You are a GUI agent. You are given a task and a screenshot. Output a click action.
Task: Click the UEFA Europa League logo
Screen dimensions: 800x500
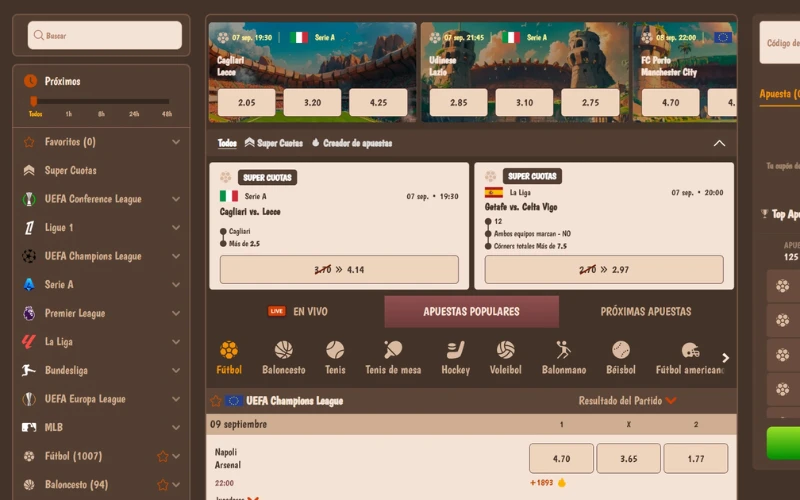click(x=29, y=399)
